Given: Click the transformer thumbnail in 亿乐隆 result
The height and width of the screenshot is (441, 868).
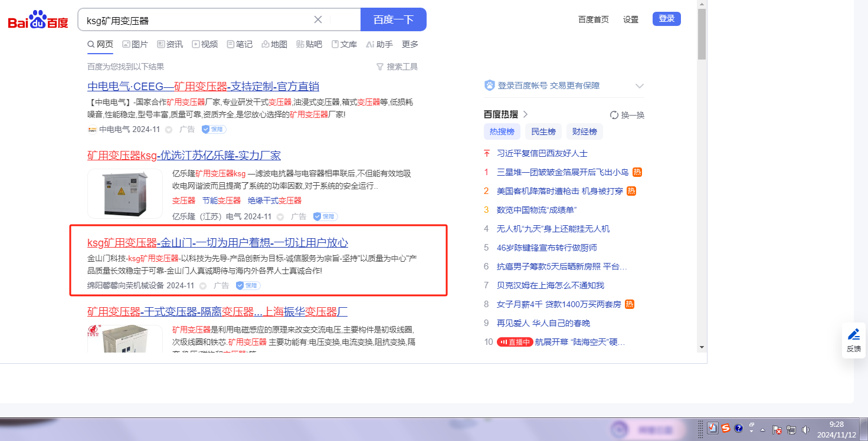Looking at the screenshot, I should (x=125, y=193).
